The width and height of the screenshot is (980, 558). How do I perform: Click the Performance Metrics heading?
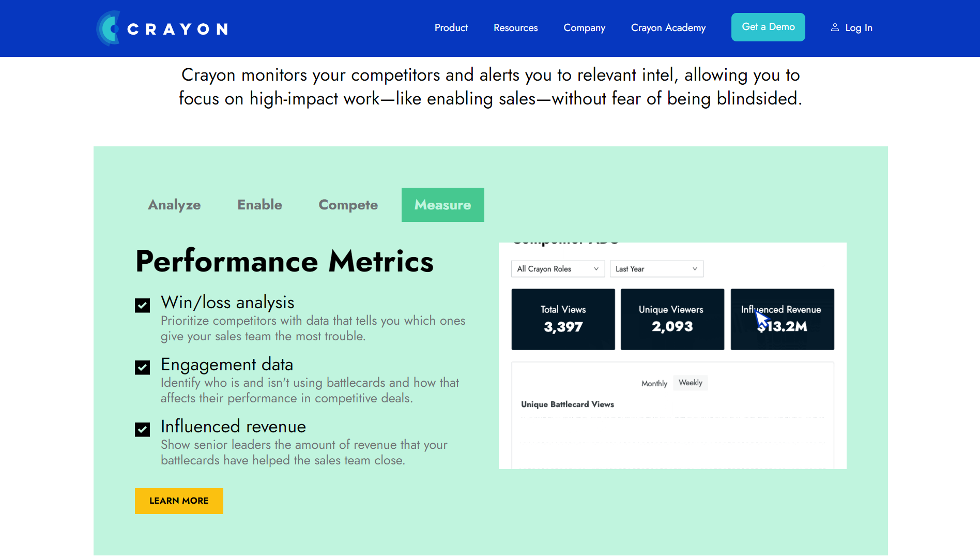pos(285,261)
